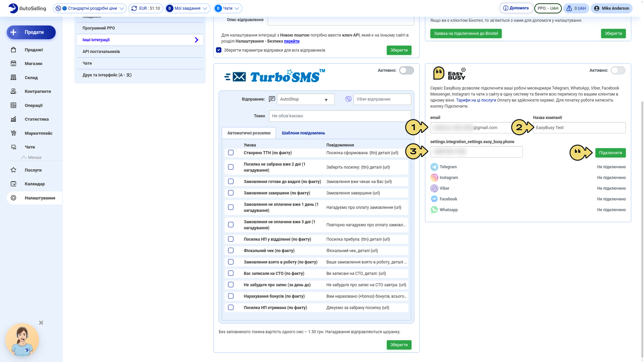Click the EUR exchange rate refresh icon

point(134,8)
